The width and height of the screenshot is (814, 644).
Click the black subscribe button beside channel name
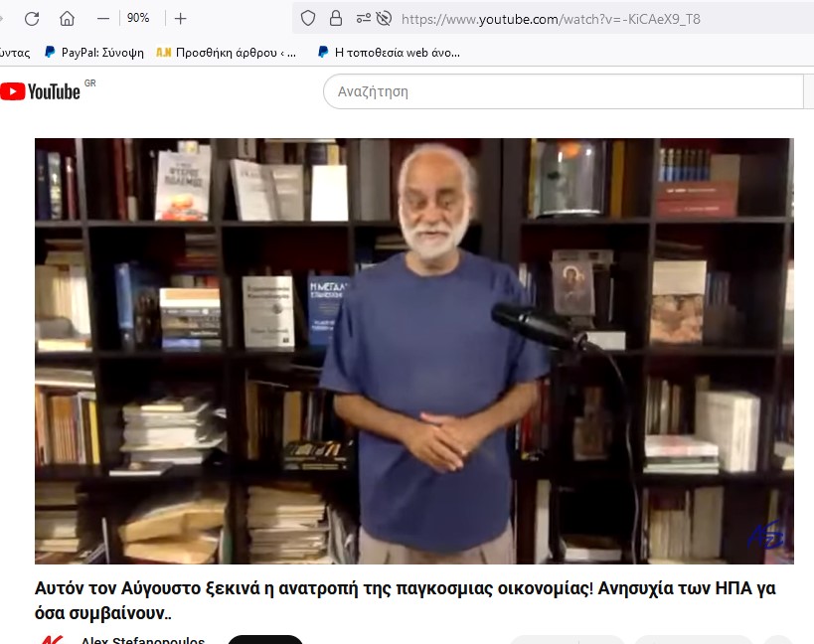pos(265,640)
